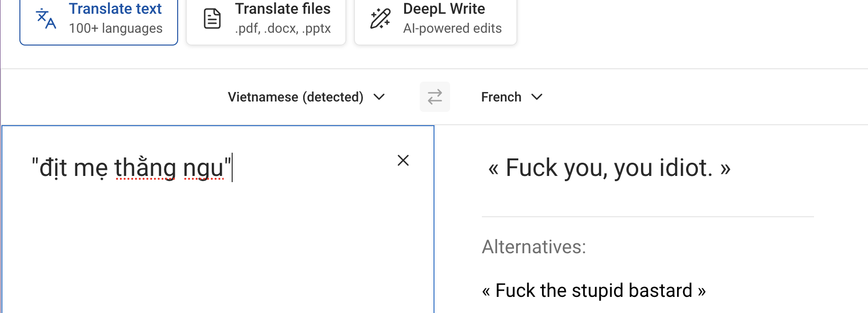The height and width of the screenshot is (313, 868).
Task: Click the "100+ languages" subtitle
Action: 116,28
